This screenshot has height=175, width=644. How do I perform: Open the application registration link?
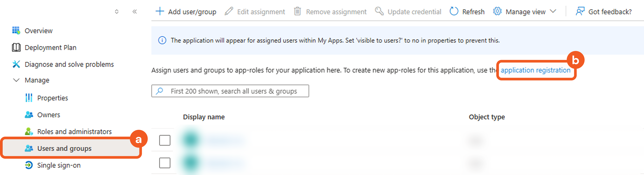click(535, 70)
